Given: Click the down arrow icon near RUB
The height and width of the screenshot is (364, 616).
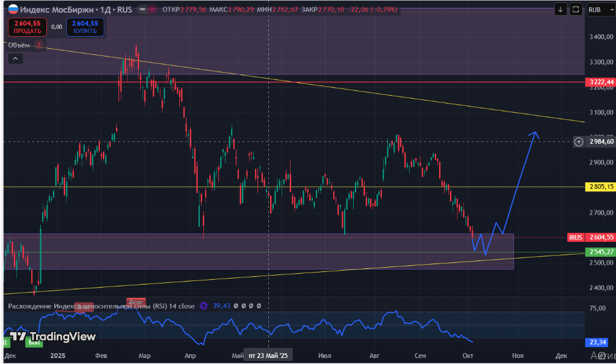Looking at the screenshot, I should [561, 9].
